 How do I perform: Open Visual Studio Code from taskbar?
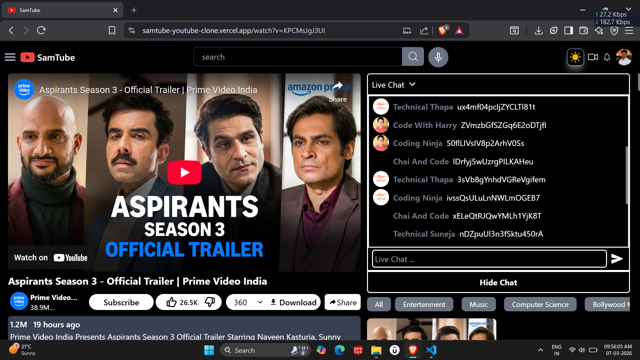(x=431, y=350)
